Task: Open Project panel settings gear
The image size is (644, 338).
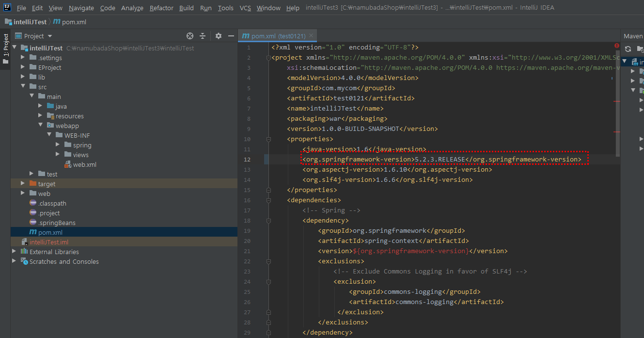Action: click(x=219, y=36)
